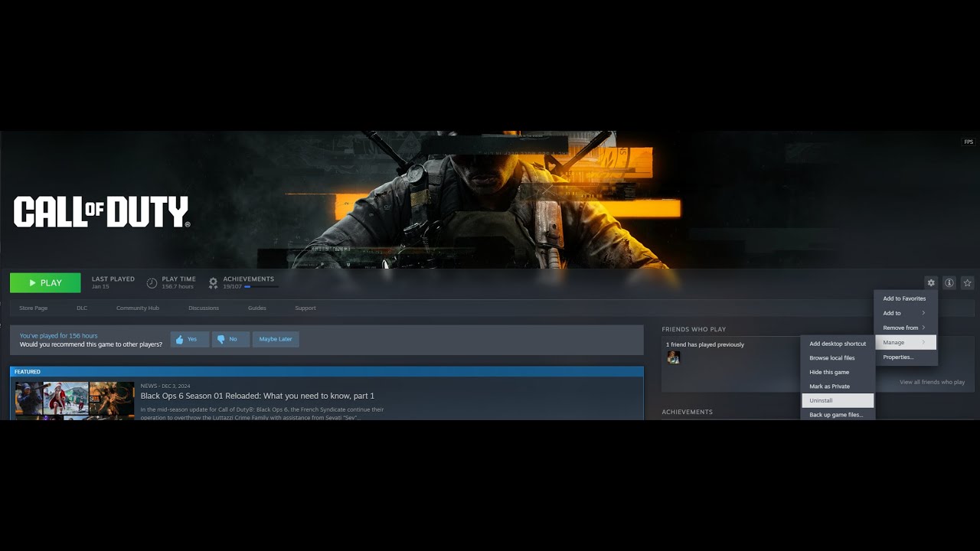980x551 pixels.
Task: Open the Black Ops 6 Season 01 article
Action: (x=257, y=396)
